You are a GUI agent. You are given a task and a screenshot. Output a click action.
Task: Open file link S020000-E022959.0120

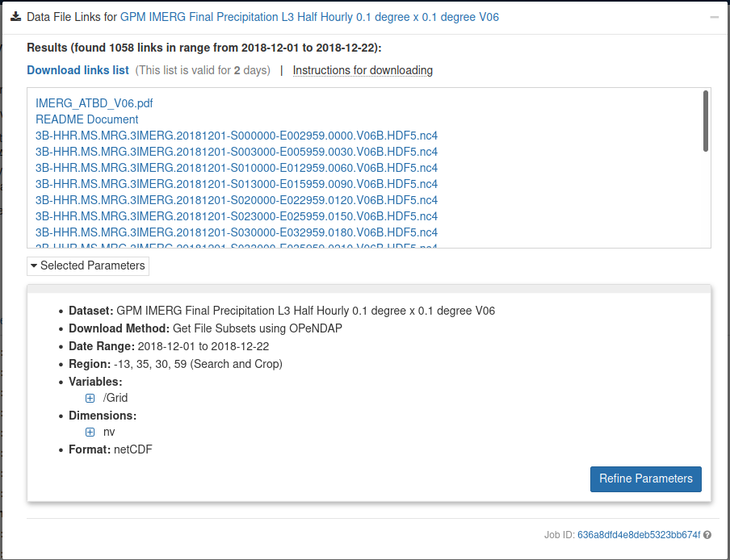tap(237, 200)
